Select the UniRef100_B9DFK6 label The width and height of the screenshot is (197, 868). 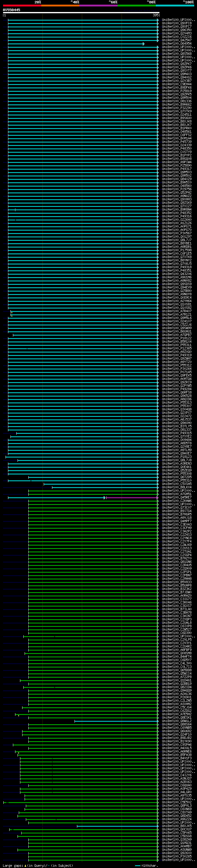pos(177,88)
